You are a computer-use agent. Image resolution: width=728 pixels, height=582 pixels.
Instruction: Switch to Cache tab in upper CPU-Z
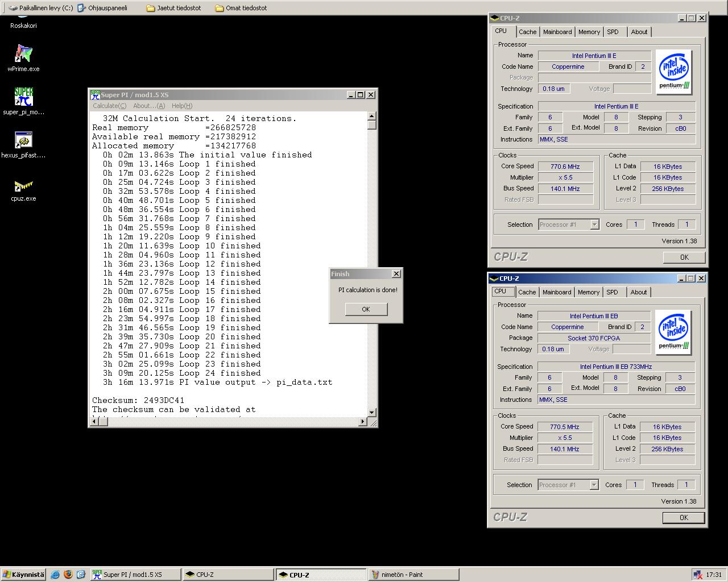(527, 32)
